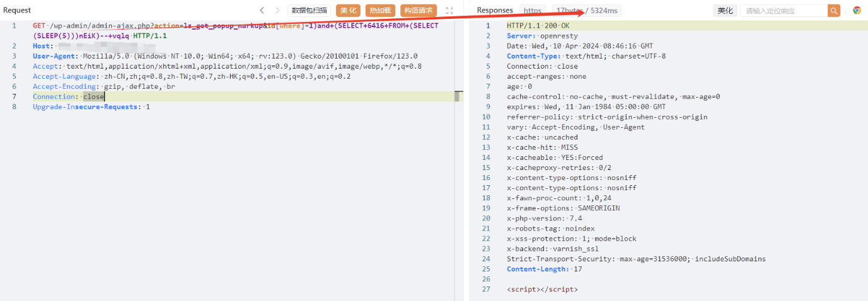This screenshot has height=301, width=868.
Task: Click the User-Agent header line
Action: [225, 56]
